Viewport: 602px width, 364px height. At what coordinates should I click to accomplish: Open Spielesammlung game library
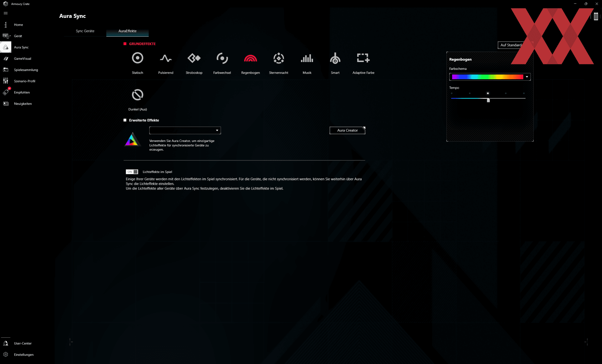tap(26, 70)
